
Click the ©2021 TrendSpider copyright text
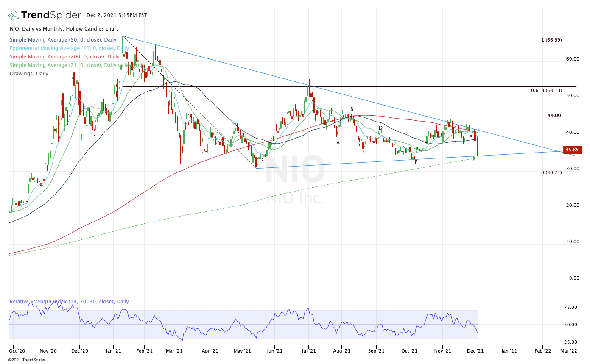pos(27,360)
